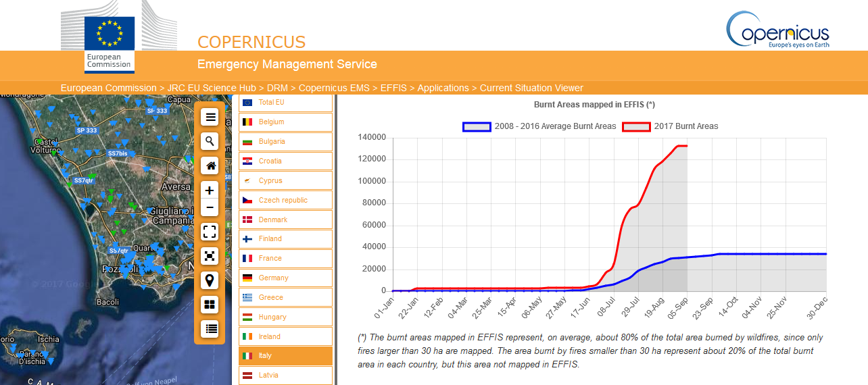Click the 30-Dec x-axis date label

[817, 307]
